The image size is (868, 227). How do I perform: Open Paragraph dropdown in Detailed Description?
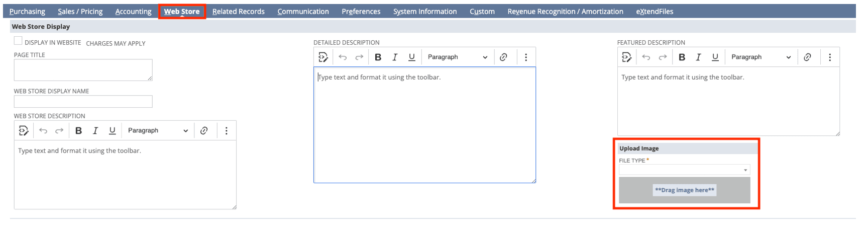tap(458, 57)
